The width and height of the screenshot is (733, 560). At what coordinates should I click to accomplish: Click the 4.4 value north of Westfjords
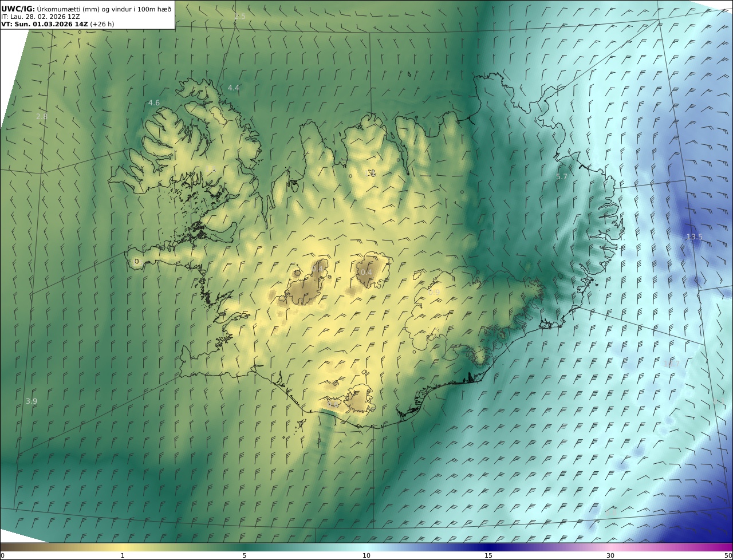pos(234,88)
